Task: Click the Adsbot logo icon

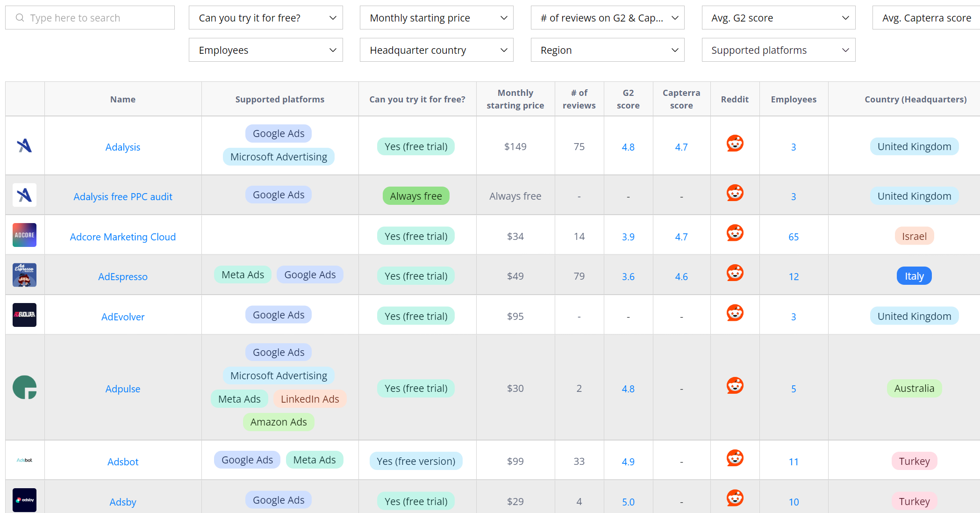Action: point(24,460)
